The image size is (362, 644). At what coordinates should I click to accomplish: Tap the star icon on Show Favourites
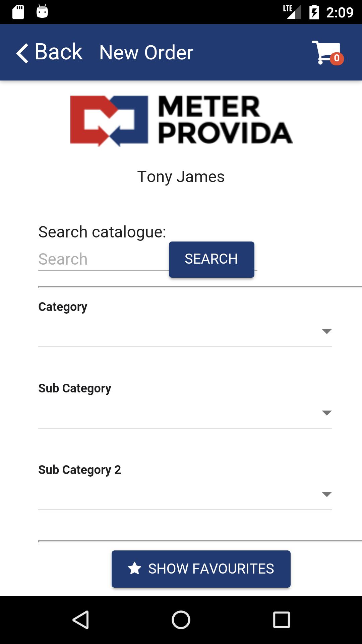tap(135, 569)
